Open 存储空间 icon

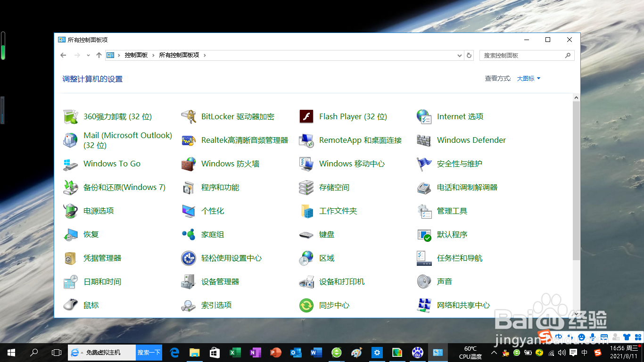tap(306, 187)
